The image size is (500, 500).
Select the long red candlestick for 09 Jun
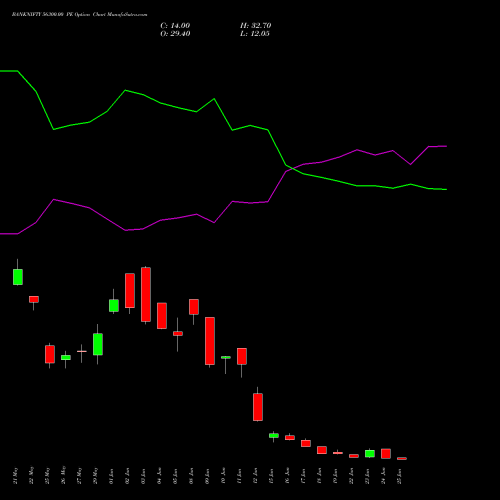point(210,341)
